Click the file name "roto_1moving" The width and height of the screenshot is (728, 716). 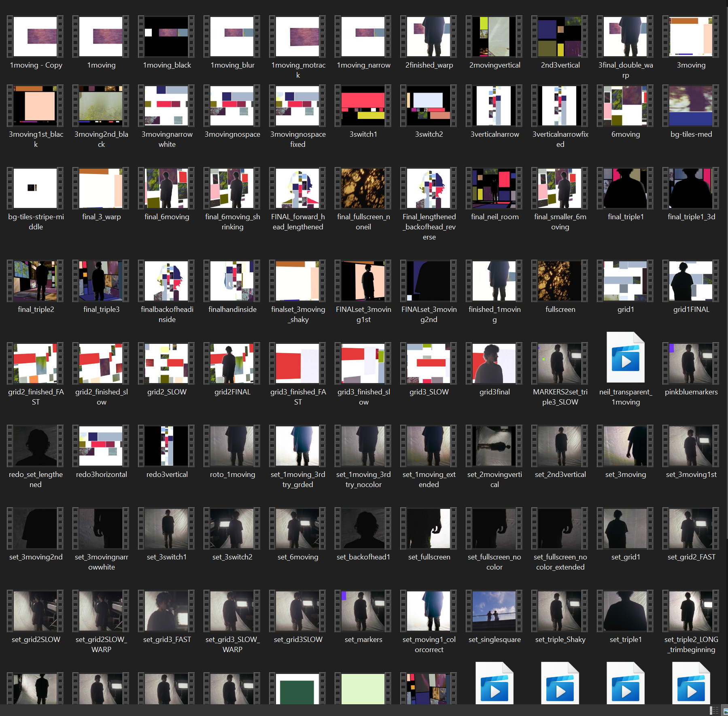232,475
